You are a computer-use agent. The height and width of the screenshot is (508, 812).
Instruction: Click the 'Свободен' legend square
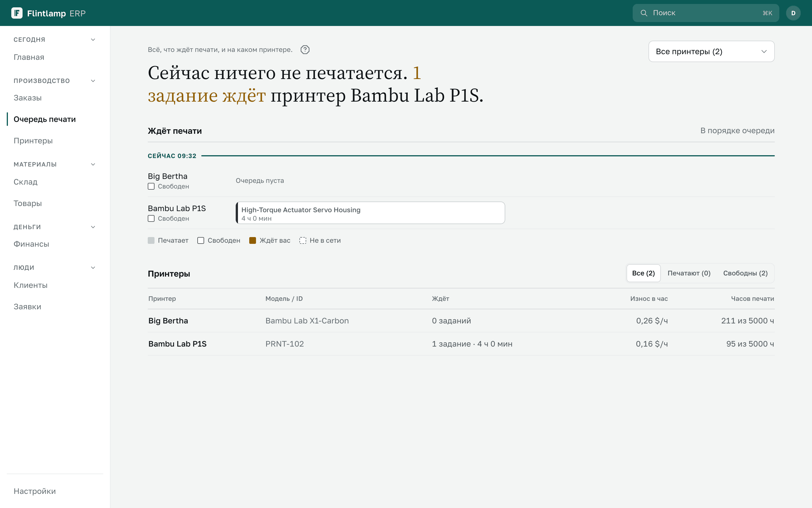point(201,240)
